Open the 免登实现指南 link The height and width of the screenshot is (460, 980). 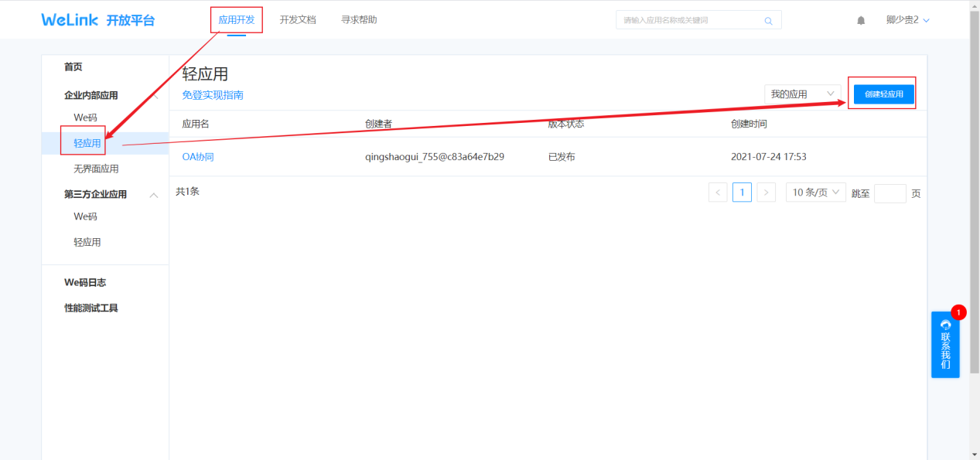pyautogui.click(x=213, y=95)
